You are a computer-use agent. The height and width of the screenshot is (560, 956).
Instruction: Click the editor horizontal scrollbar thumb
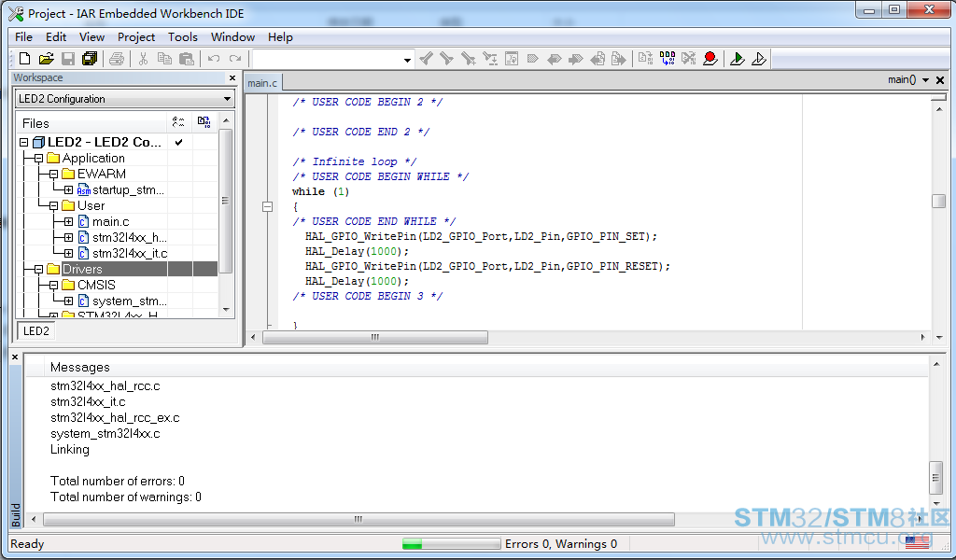click(x=375, y=337)
